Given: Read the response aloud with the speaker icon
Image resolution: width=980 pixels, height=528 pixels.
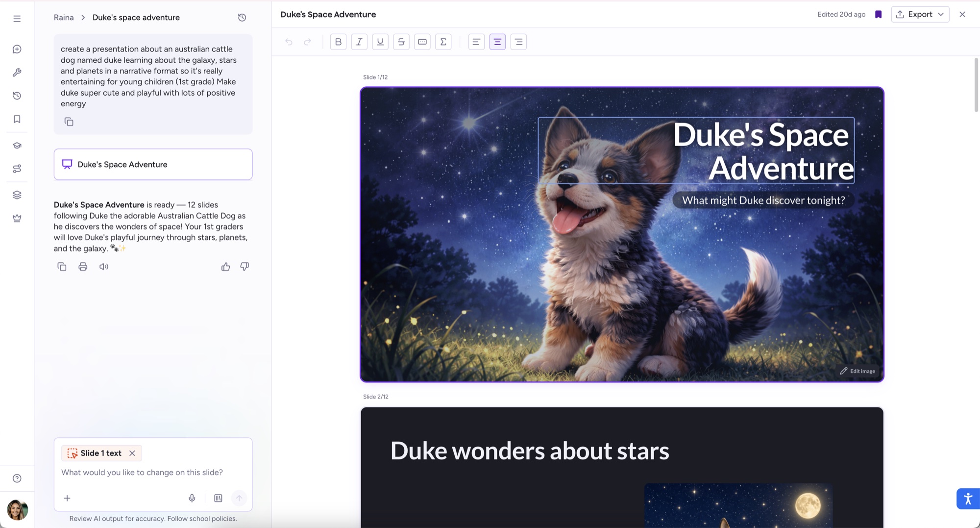Looking at the screenshot, I should (104, 267).
